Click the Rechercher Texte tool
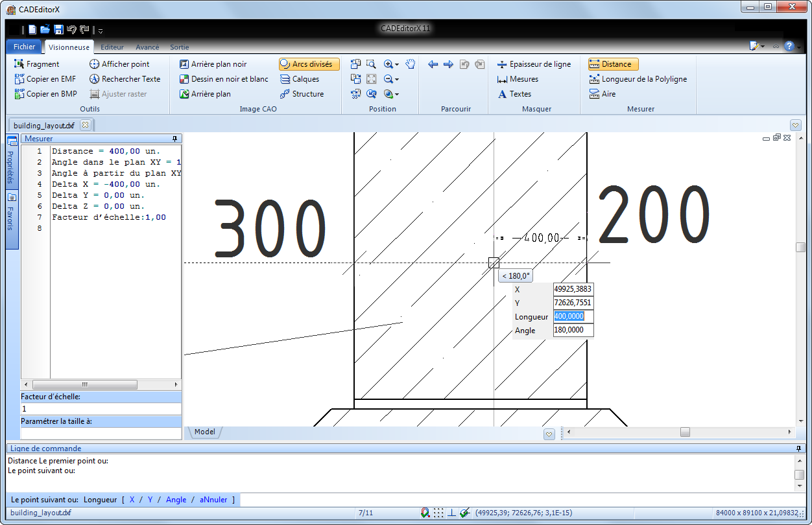 [125, 79]
